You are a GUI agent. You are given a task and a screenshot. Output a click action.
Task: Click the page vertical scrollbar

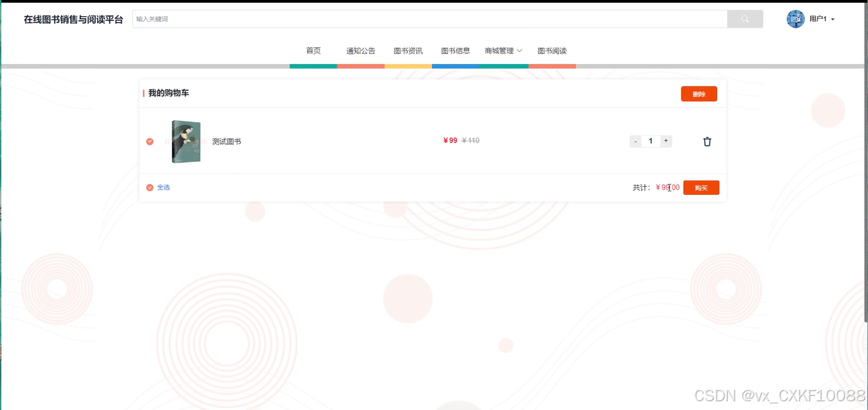click(x=865, y=162)
